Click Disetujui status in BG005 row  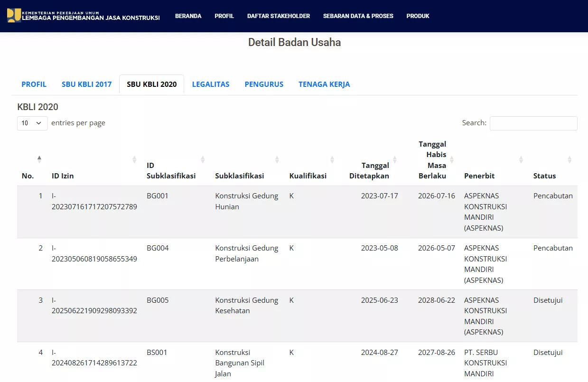click(548, 300)
